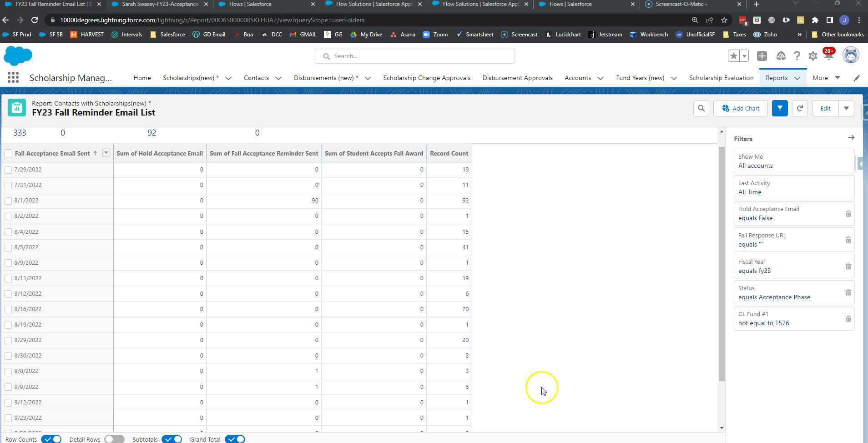This screenshot has height=443, width=868.
Task: Expand the dropdown next to the Edit button
Action: (x=846, y=108)
